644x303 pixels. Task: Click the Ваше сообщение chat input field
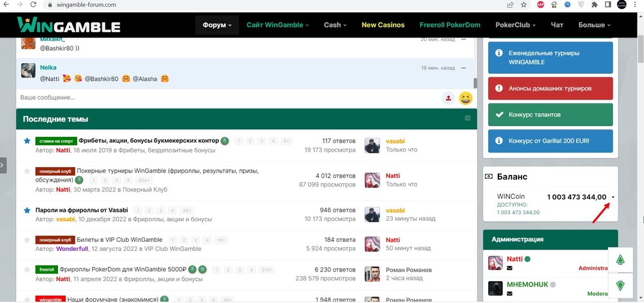pyautogui.click(x=225, y=98)
